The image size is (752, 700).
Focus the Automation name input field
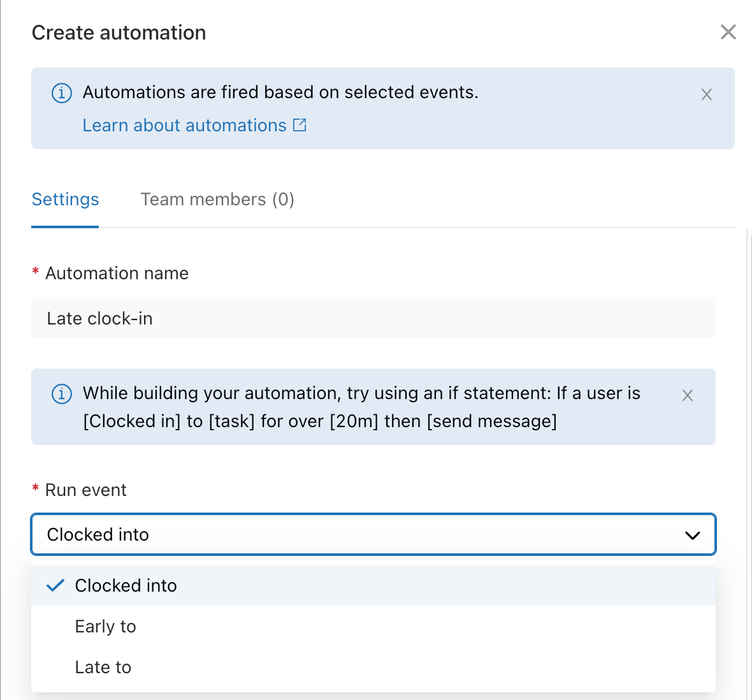373,318
